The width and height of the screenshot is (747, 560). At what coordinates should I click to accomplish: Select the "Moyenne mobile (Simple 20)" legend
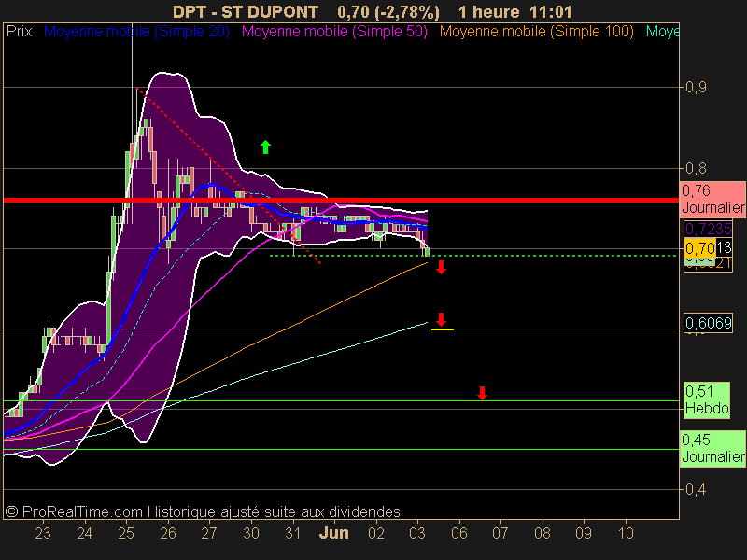136,32
